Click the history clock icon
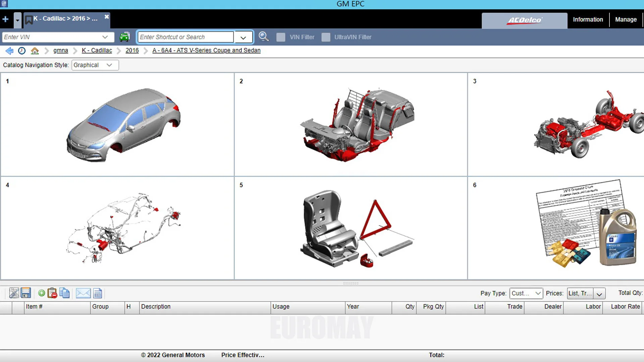The width and height of the screenshot is (644, 362). [x=22, y=51]
